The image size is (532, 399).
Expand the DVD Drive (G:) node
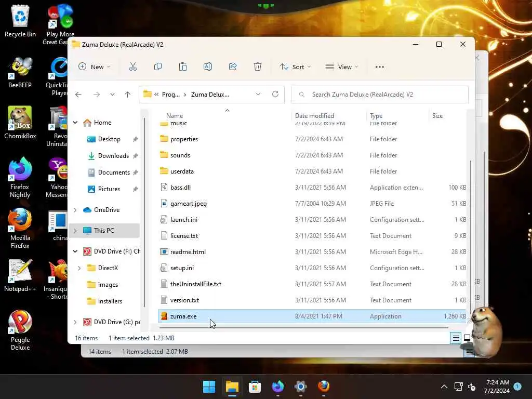coord(75,322)
